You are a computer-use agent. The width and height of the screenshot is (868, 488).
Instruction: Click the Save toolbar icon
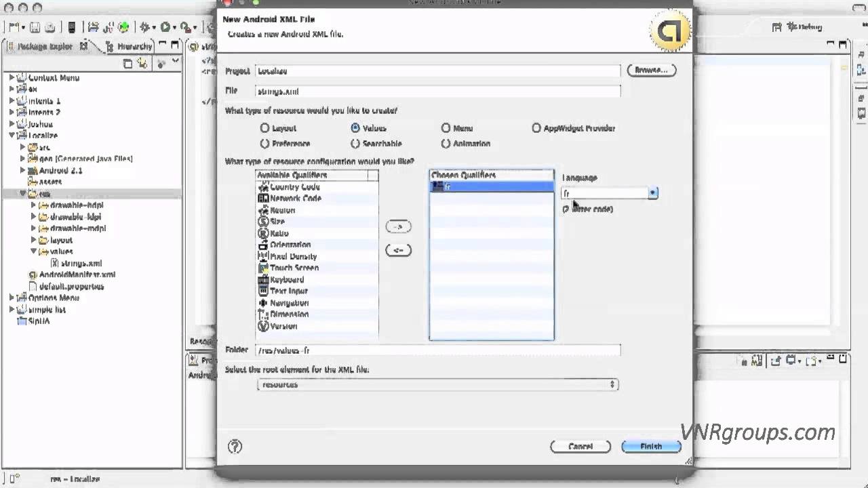(x=35, y=27)
